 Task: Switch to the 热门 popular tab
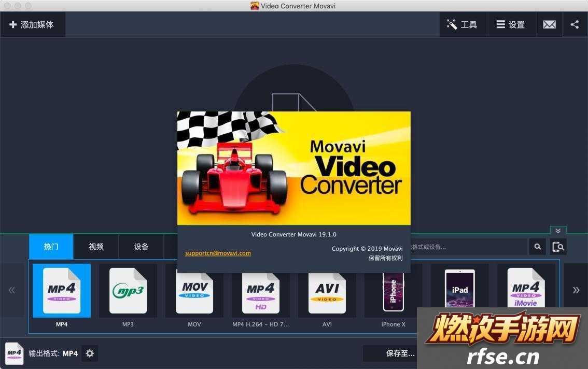[x=51, y=246]
